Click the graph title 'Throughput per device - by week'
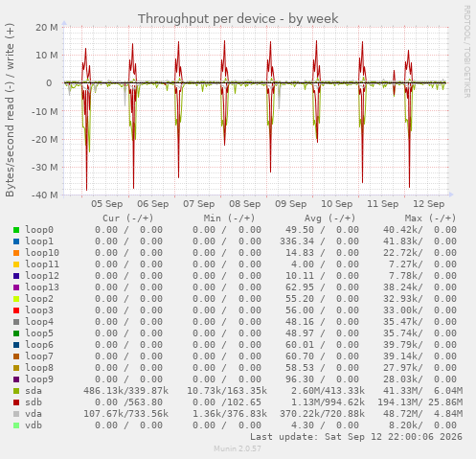 (x=238, y=19)
